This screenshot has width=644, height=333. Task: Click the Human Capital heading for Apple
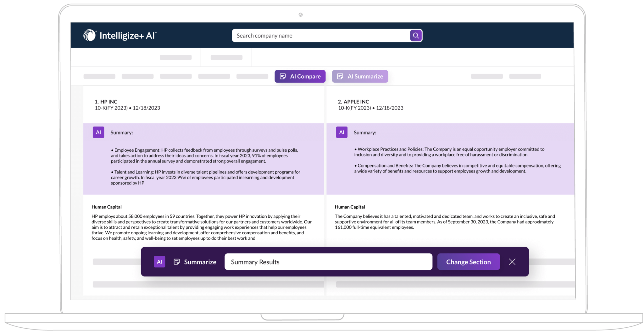pos(349,207)
